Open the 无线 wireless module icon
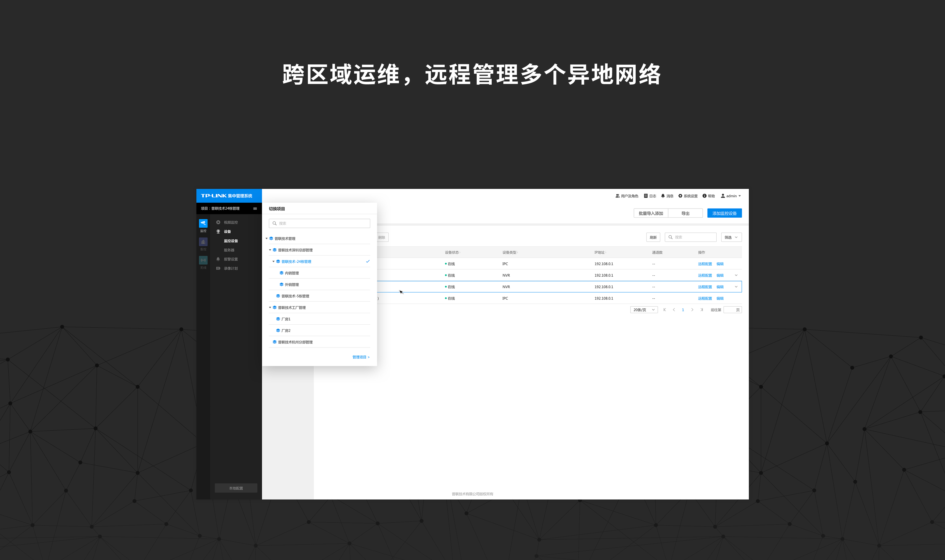Image resolution: width=945 pixels, height=560 pixels. click(203, 260)
